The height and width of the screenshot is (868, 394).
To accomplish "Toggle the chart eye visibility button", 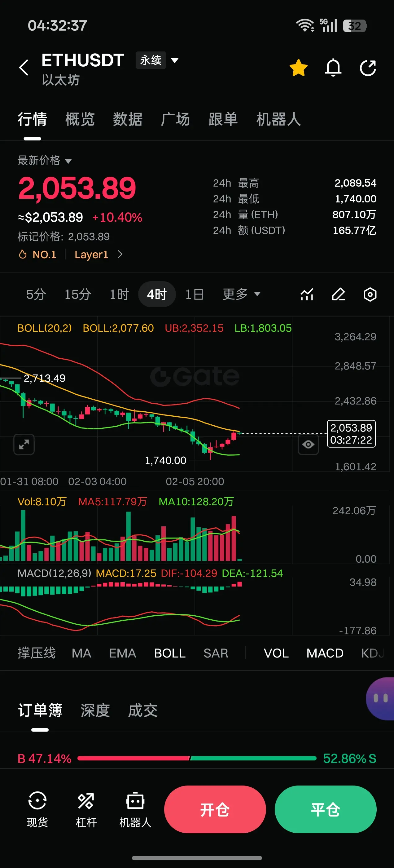I will pos(308,445).
